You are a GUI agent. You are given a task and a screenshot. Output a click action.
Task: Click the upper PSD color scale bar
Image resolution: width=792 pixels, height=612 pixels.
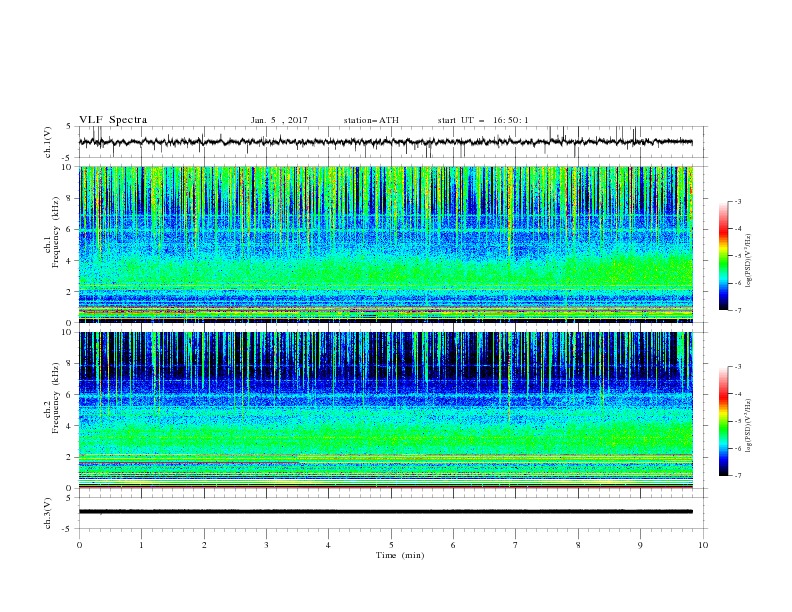point(724,256)
